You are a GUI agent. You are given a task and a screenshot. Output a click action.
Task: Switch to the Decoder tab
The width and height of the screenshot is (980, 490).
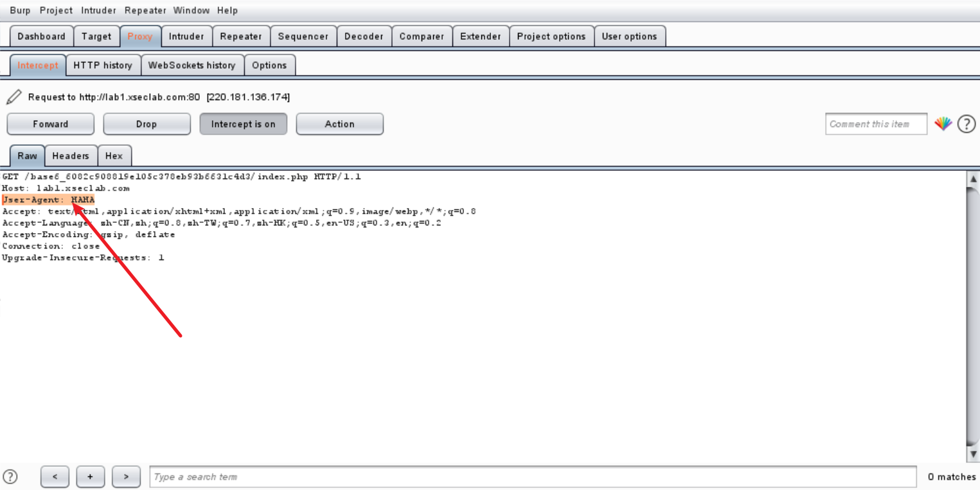(x=364, y=37)
